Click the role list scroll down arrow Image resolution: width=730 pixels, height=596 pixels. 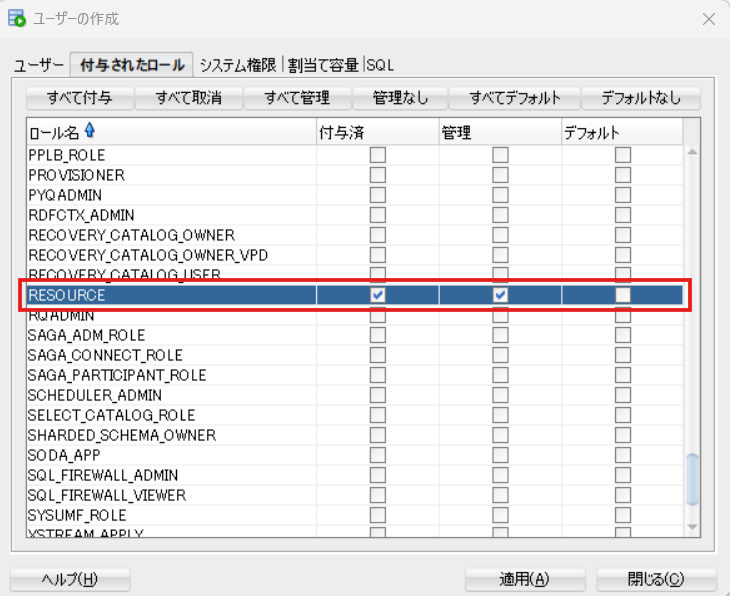click(x=692, y=528)
